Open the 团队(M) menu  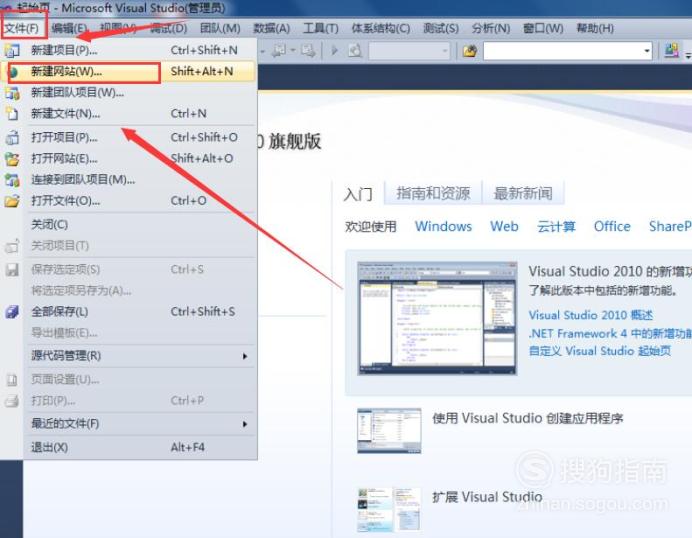[x=220, y=28]
